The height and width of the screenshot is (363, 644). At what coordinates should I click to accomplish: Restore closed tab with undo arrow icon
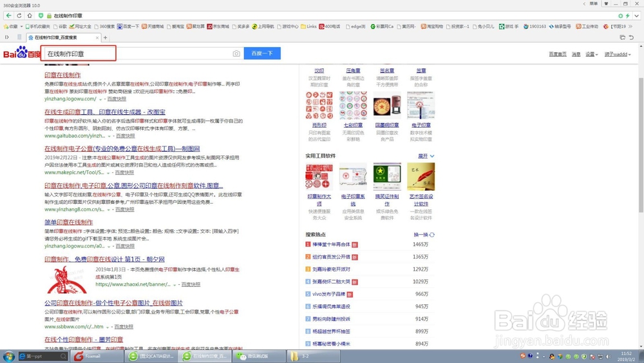tap(631, 37)
